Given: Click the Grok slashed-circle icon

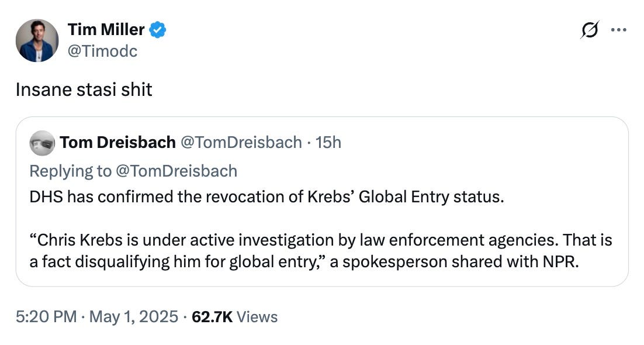Looking at the screenshot, I should [591, 30].
